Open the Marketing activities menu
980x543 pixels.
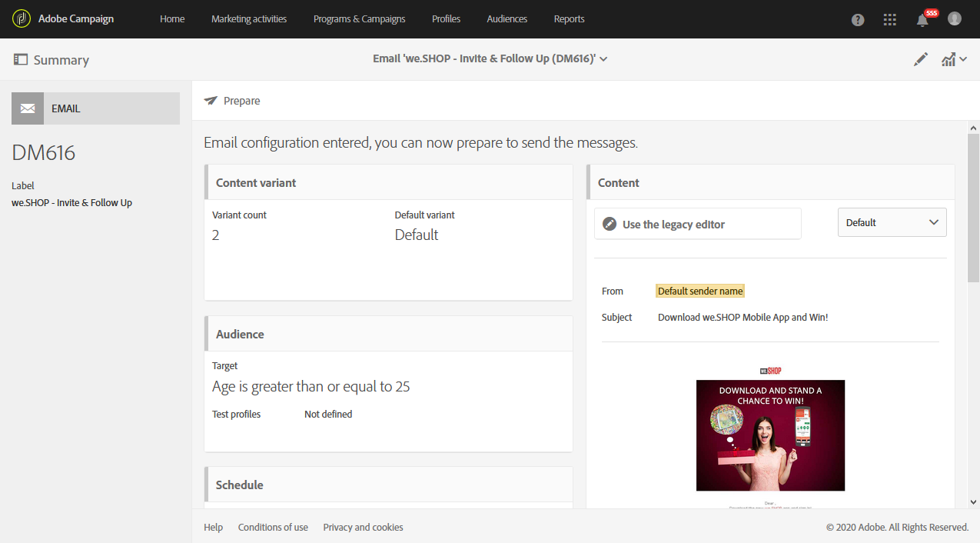pyautogui.click(x=249, y=19)
